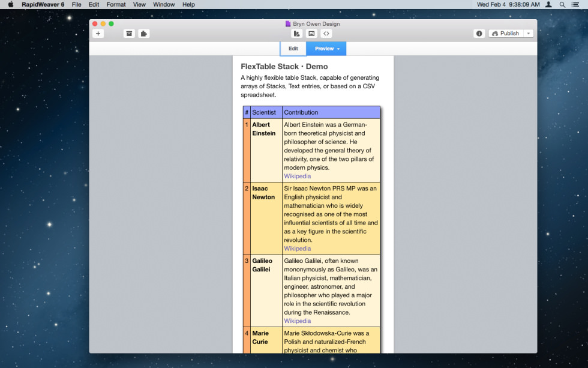Screen dimensions: 588x368
Task: Click the Galileo contribution description text
Action: 331,286
